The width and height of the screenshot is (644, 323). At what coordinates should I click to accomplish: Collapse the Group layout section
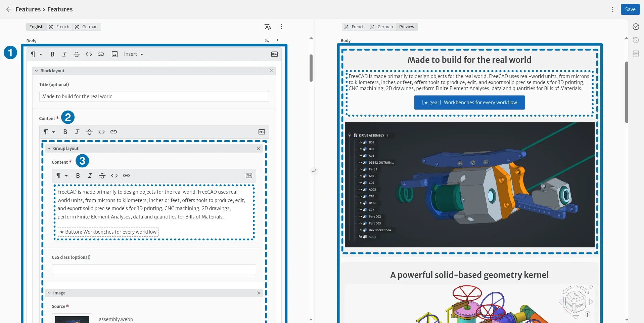[x=49, y=149]
